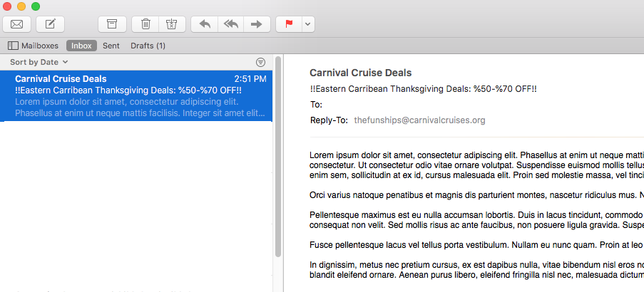Compose a new message
644x292 pixels.
pos(50,24)
